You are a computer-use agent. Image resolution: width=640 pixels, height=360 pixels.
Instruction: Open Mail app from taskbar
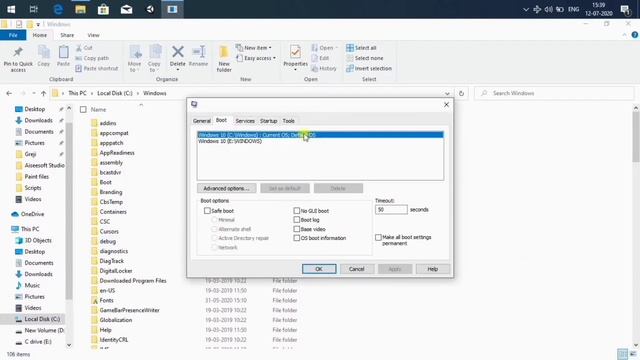click(x=127, y=9)
